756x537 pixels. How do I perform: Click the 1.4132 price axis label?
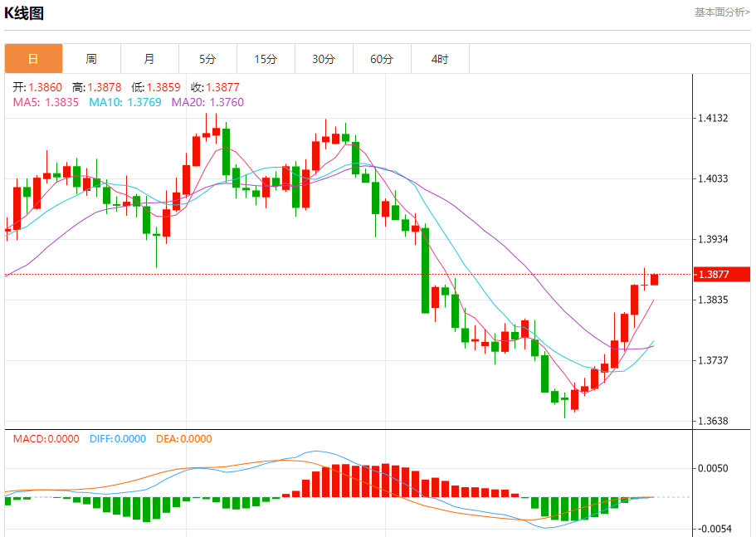pyautogui.click(x=713, y=119)
